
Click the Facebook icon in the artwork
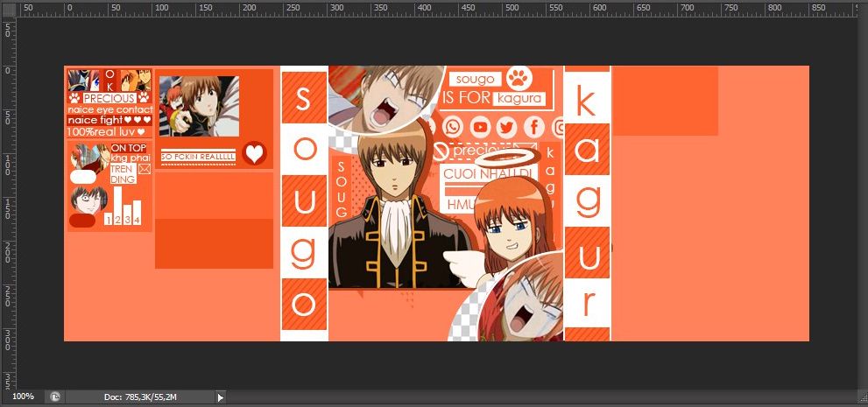pyautogui.click(x=533, y=127)
